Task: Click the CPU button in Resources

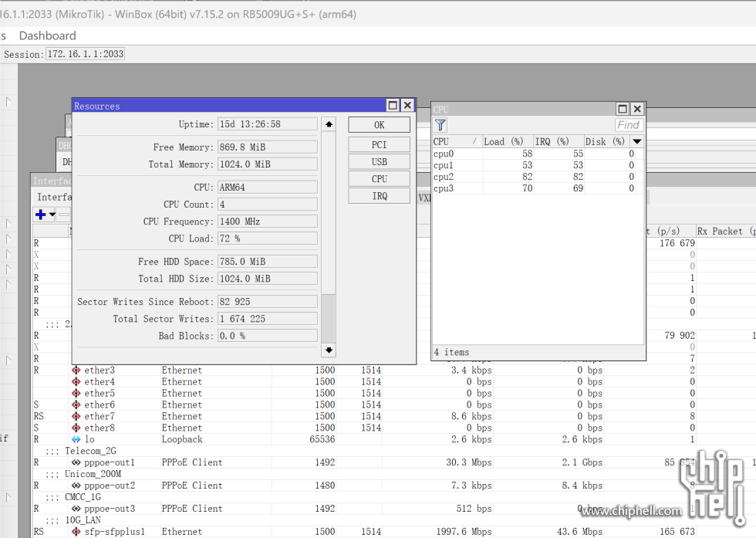Action: [x=379, y=179]
